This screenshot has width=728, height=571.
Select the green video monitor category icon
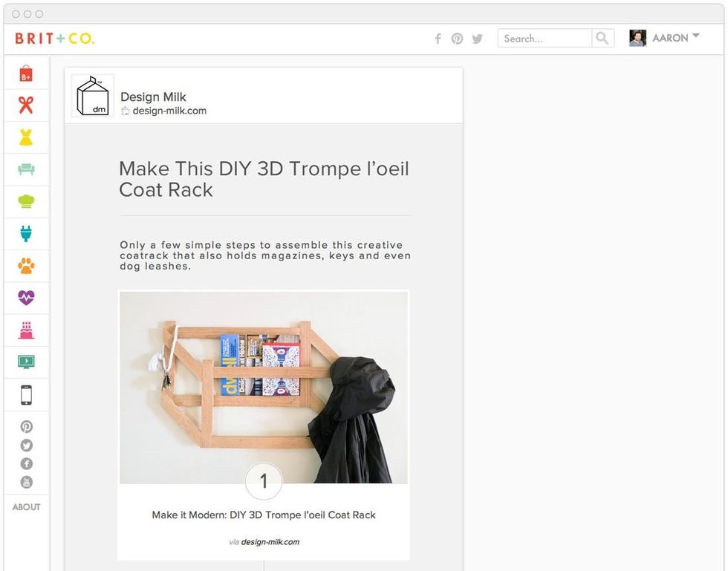(x=26, y=362)
